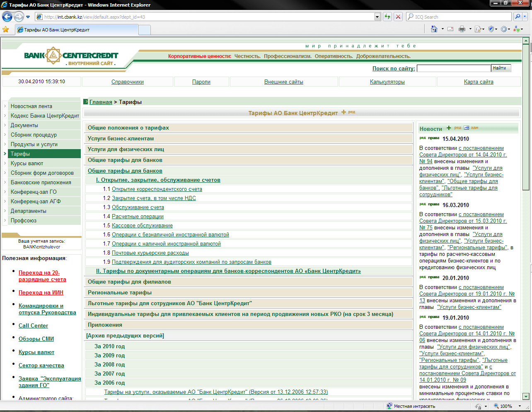The image size is (532, 412).
Task: Expand Общие положения о тарифах section
Action: (249, 128)
